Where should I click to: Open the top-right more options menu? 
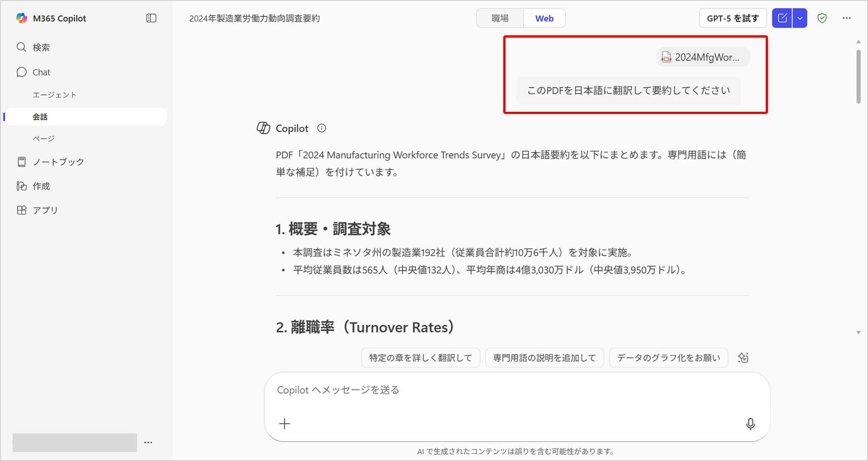pos(846,18)
